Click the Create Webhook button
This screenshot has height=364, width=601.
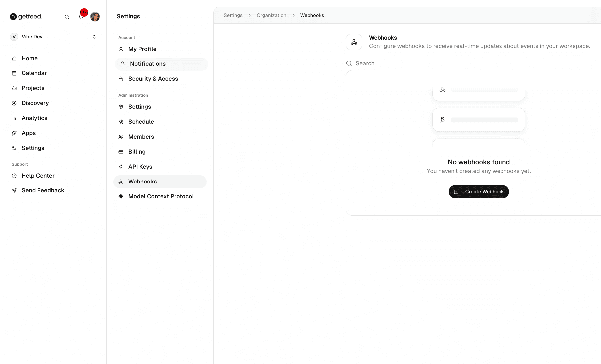(x=479, y=192)
